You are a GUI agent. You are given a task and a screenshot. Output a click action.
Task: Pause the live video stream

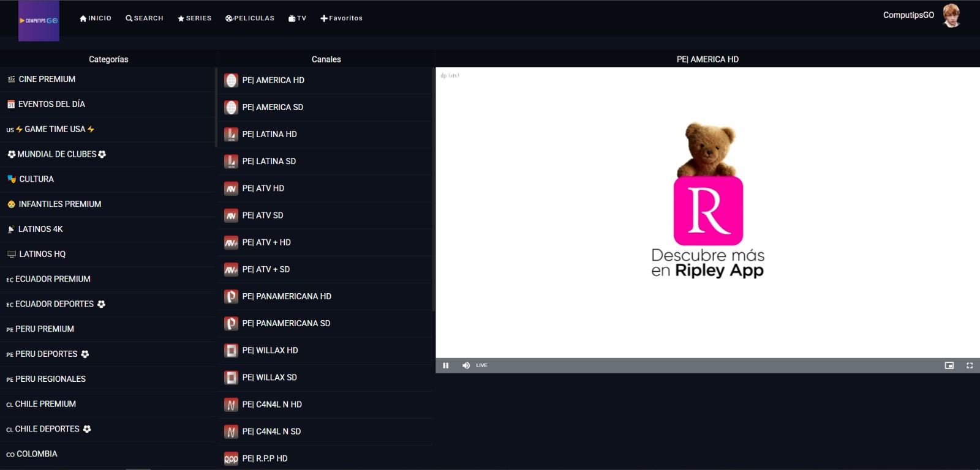point(446,365)
